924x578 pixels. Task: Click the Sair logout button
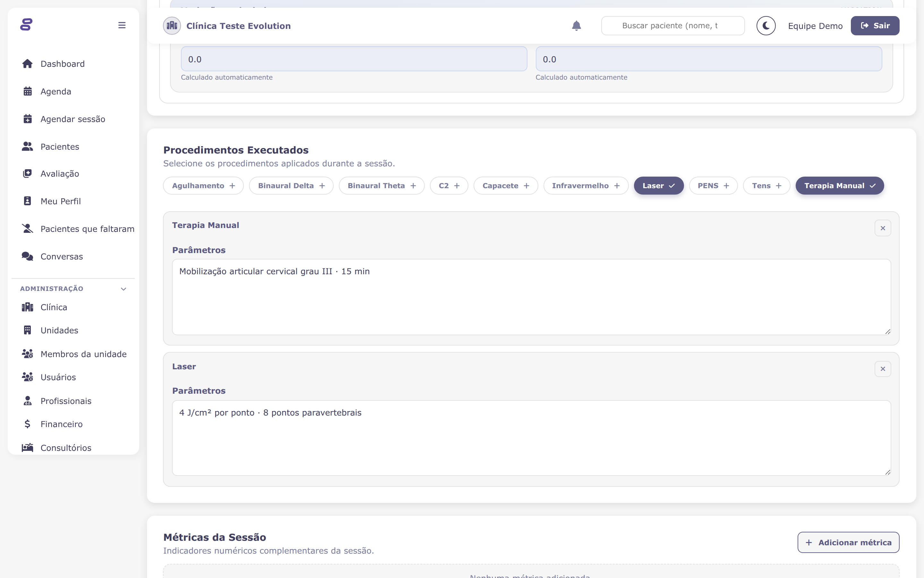click(875, 26)
